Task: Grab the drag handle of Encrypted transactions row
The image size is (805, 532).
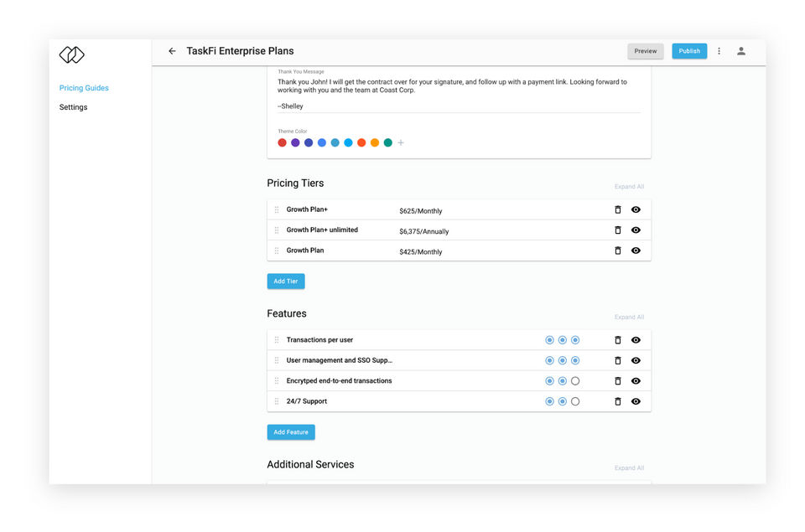Action: coord(277,380)
